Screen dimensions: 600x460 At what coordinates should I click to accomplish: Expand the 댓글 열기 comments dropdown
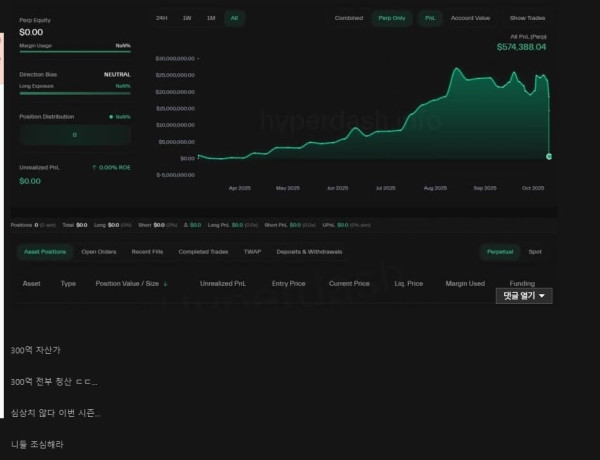tap(524, 296)
